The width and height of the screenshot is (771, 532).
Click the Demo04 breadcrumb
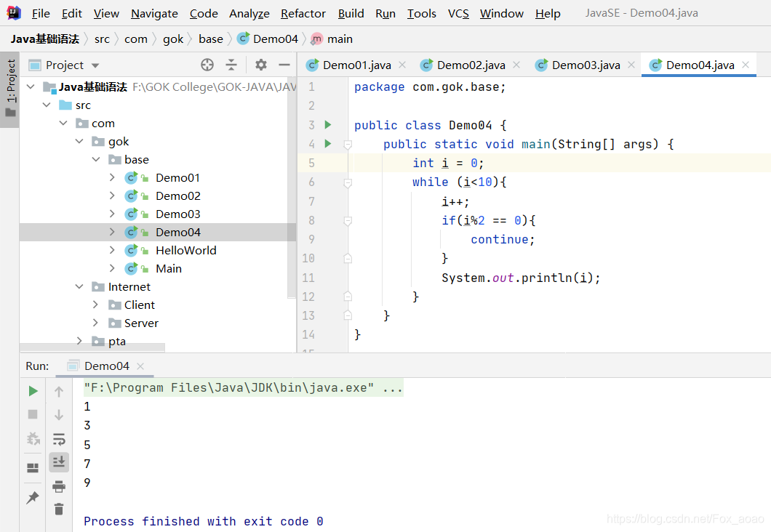(x=268, y=39)
